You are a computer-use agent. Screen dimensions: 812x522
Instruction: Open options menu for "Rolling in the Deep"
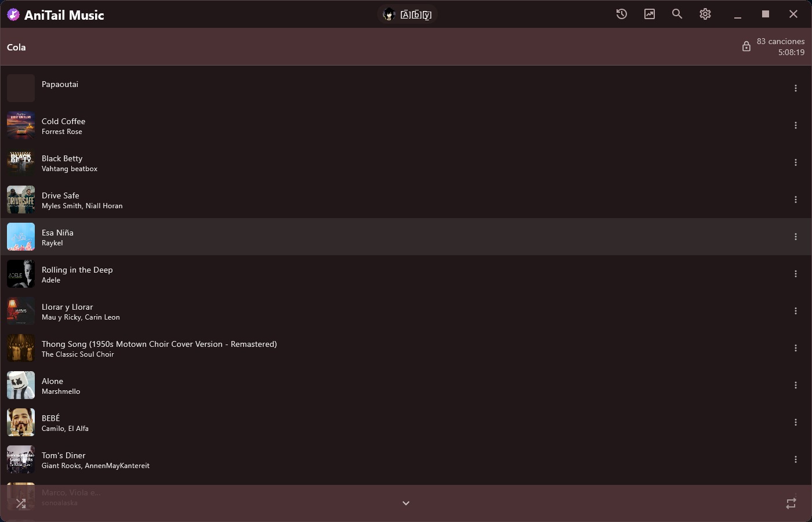click(x=795, y=274)
